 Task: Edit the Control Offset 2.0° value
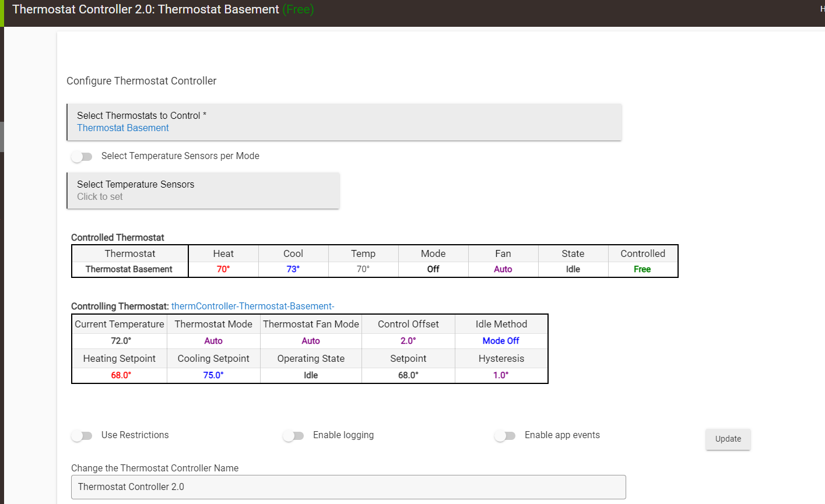click(x=408, y=341)
